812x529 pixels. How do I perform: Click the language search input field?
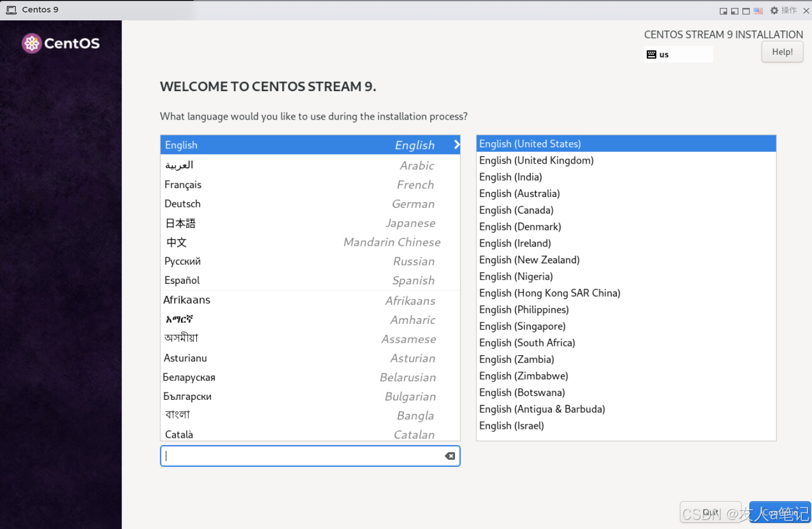click(x=310, y=456)
